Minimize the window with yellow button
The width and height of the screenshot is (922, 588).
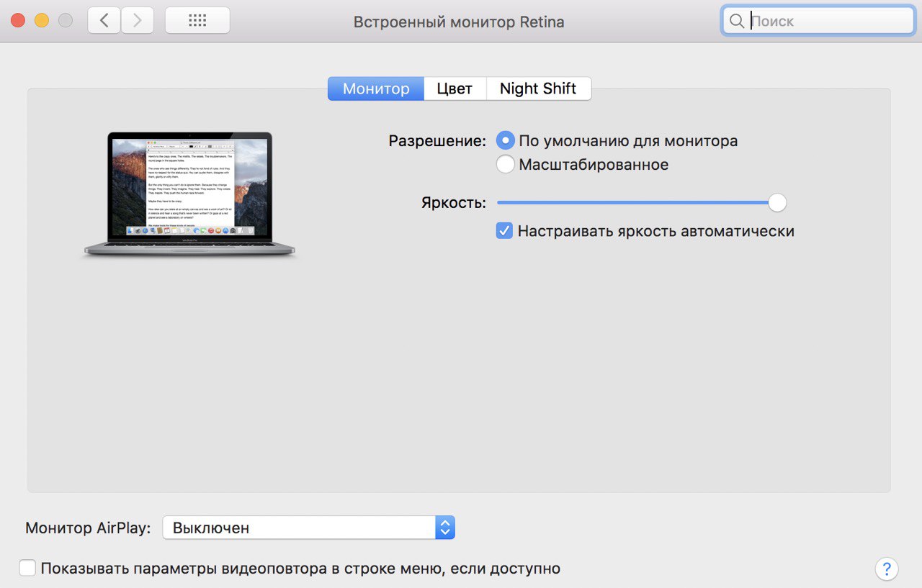pos(42,21)
